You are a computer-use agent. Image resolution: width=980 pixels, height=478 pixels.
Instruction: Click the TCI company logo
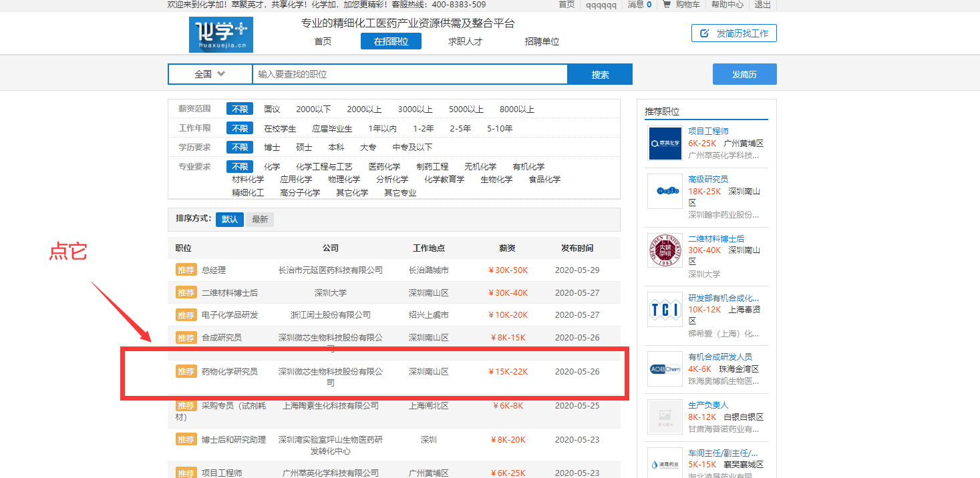665,309
